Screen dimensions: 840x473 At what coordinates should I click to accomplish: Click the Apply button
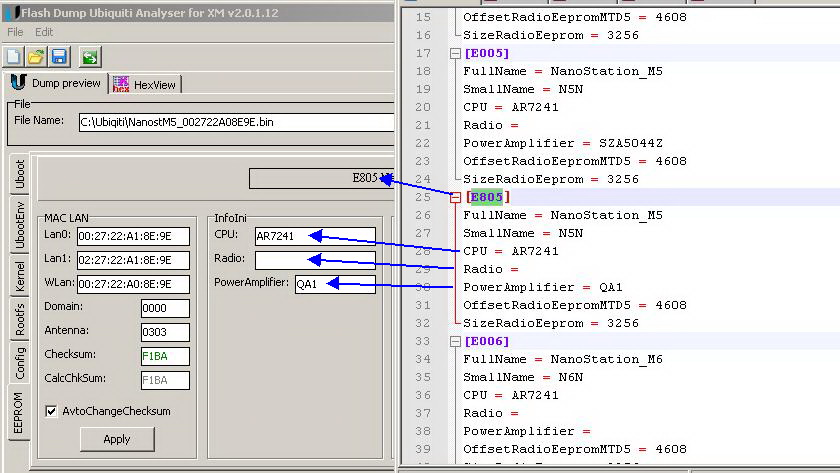[x=117, y=439]
